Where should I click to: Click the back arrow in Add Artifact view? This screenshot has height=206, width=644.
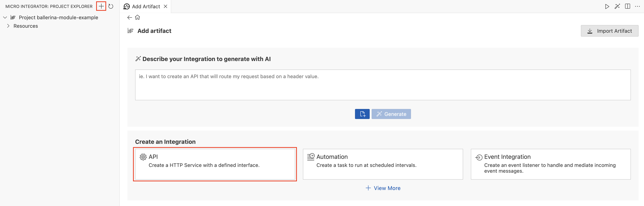click(129, 18)
